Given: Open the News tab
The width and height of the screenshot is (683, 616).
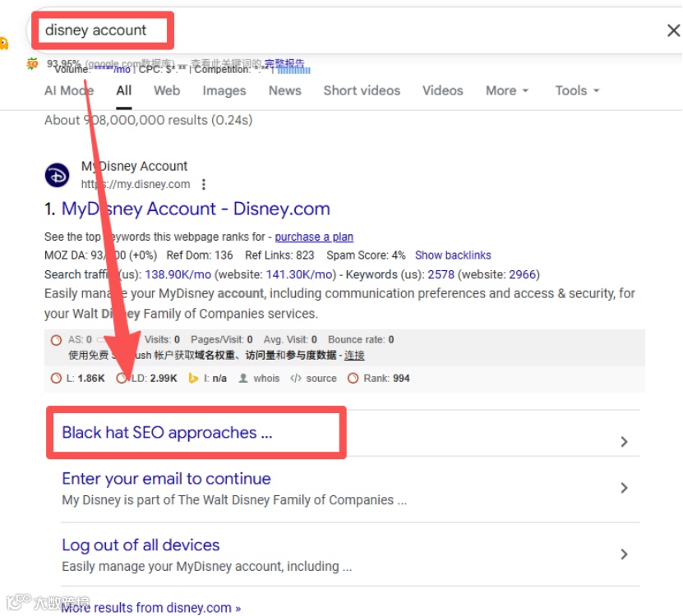Looking at the screenshot, I should coord(285,90).
